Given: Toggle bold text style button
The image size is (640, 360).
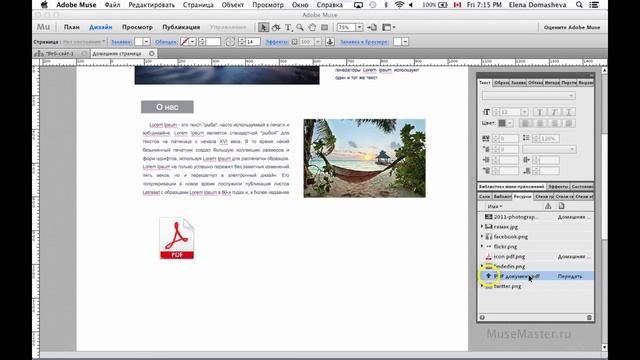Looking at the screenshot, I should 540,112.
